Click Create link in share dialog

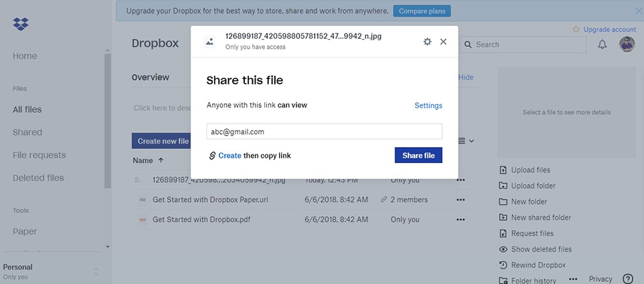pos(229,156)
